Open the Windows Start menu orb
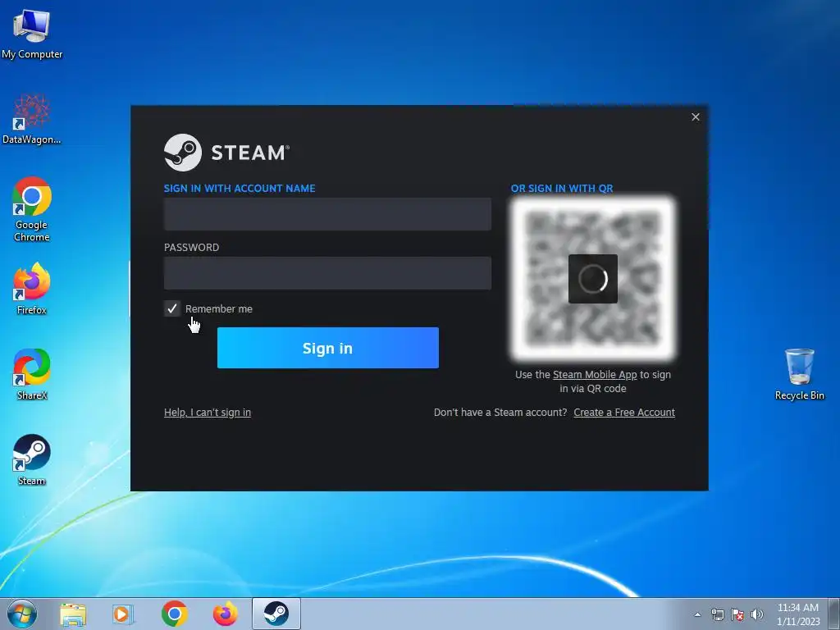 (x=22, y=614)
